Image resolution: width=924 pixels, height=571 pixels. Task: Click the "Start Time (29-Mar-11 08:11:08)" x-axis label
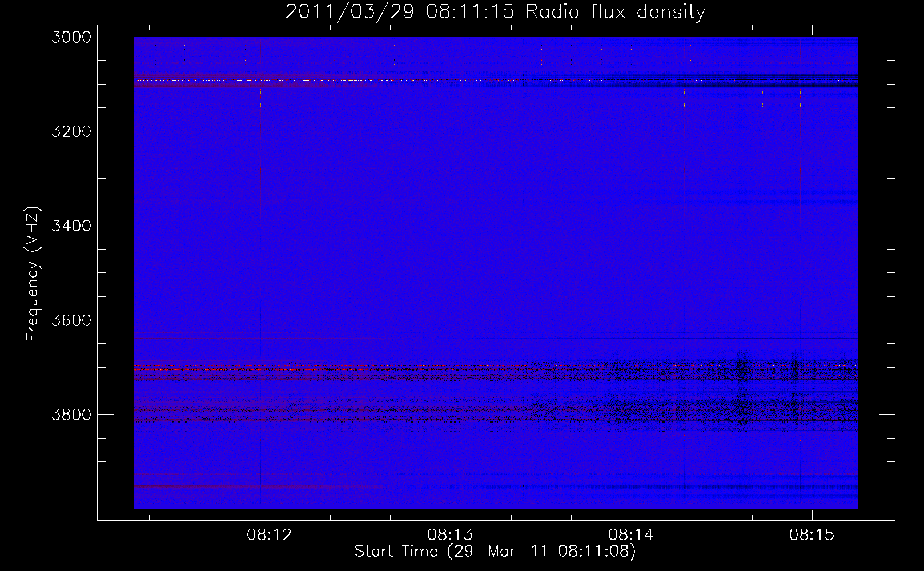coord(495,552)
